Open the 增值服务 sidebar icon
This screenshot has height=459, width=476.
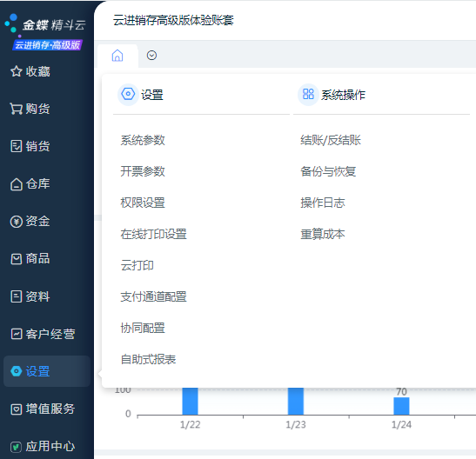click(16, 409)
